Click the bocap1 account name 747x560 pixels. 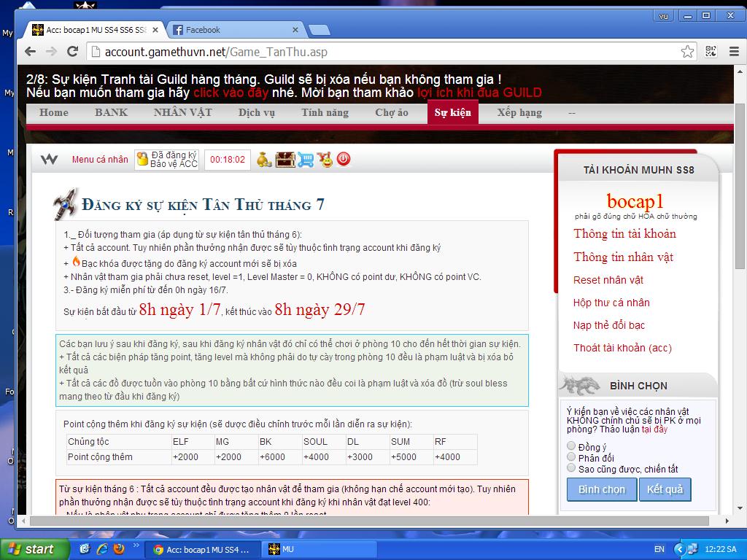635,201
